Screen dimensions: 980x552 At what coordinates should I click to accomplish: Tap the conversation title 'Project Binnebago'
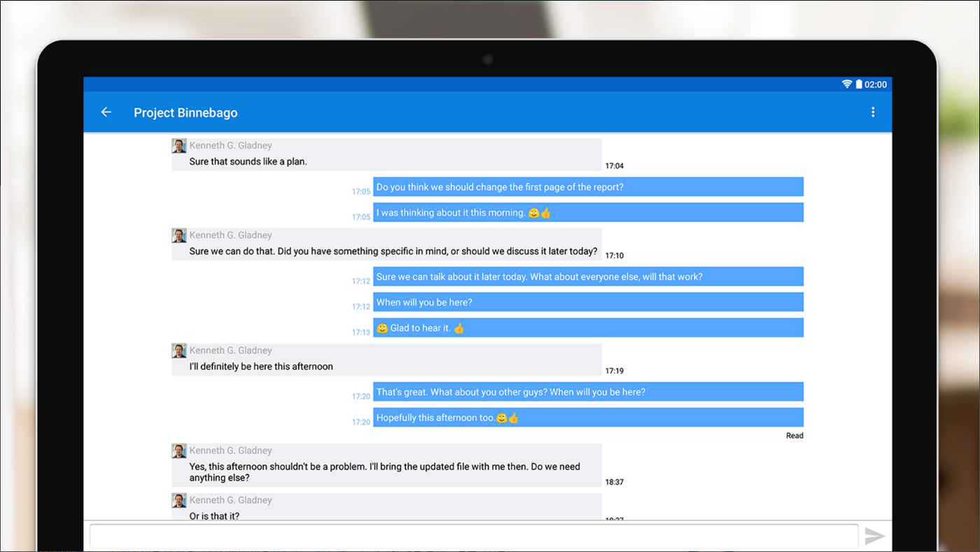[185, 113]
